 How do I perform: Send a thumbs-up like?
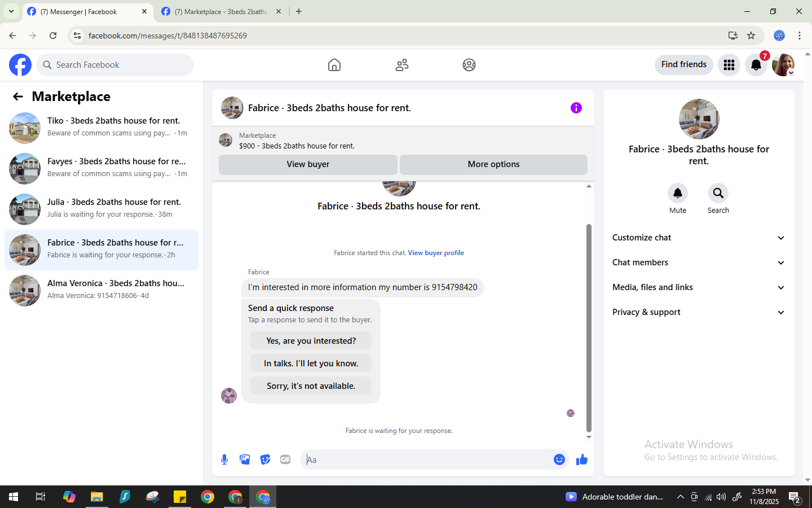coord(582,459)
